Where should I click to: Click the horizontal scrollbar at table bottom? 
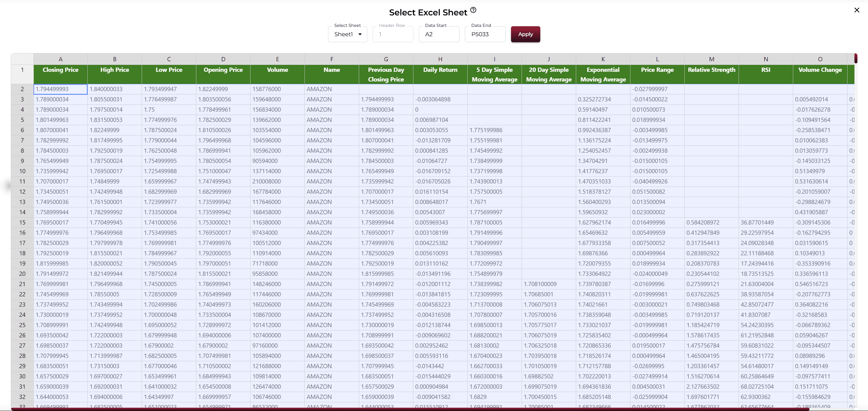[410, 409]
